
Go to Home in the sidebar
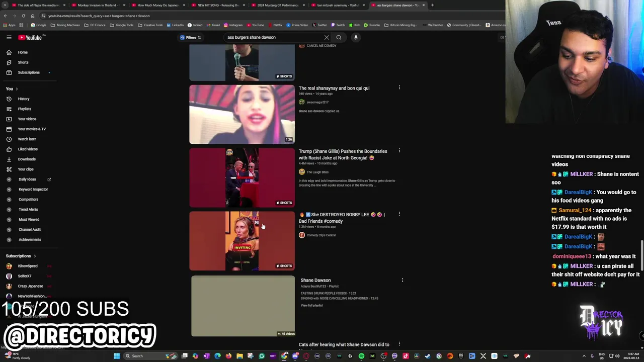23,52
